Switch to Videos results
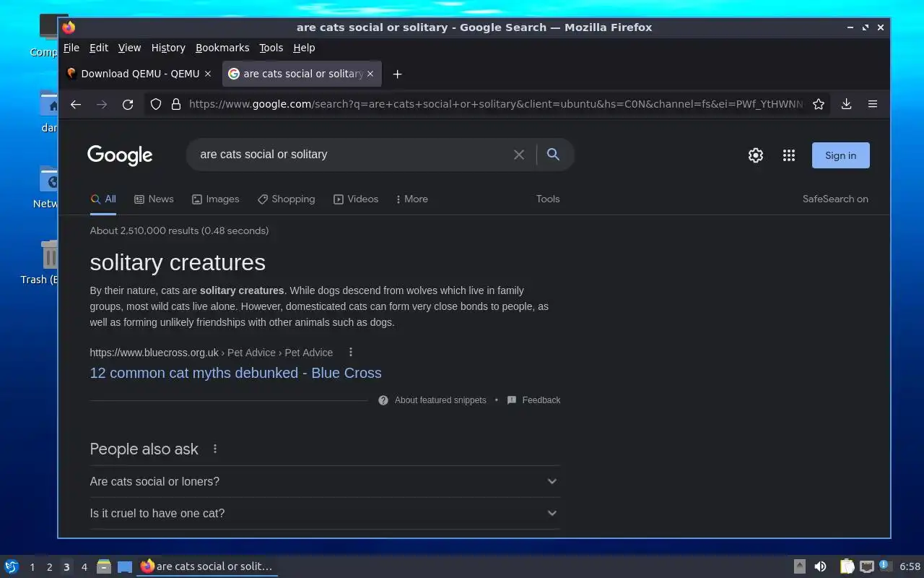 click(355, 199)
